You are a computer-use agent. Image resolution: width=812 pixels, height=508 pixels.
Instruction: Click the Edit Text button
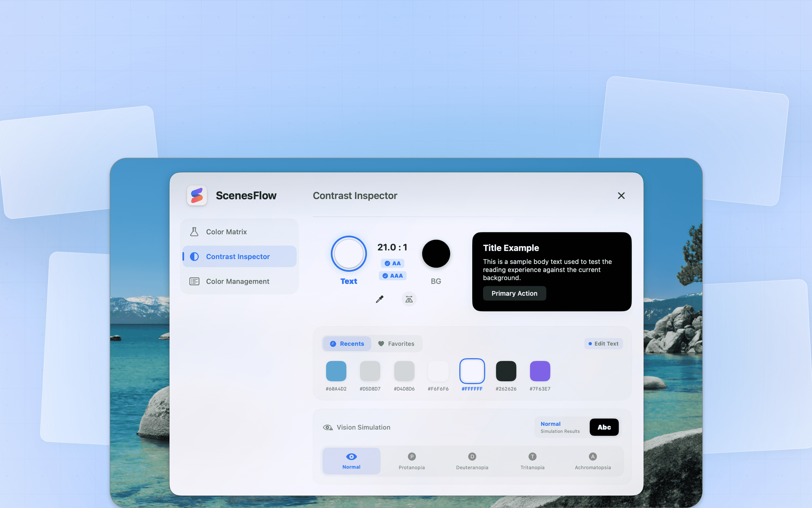[x=603, y=343]
